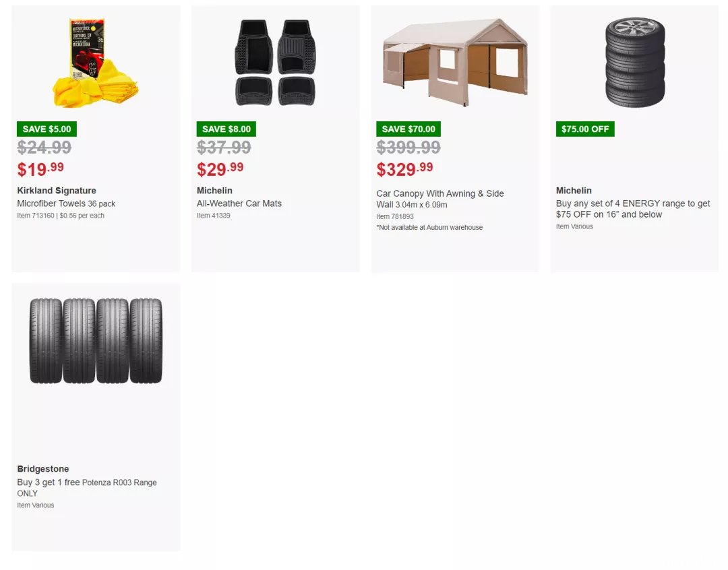The image size is (728, 570).
Task: Open Michelin ENERGY range tire offer
Action: tap(633, 209)
